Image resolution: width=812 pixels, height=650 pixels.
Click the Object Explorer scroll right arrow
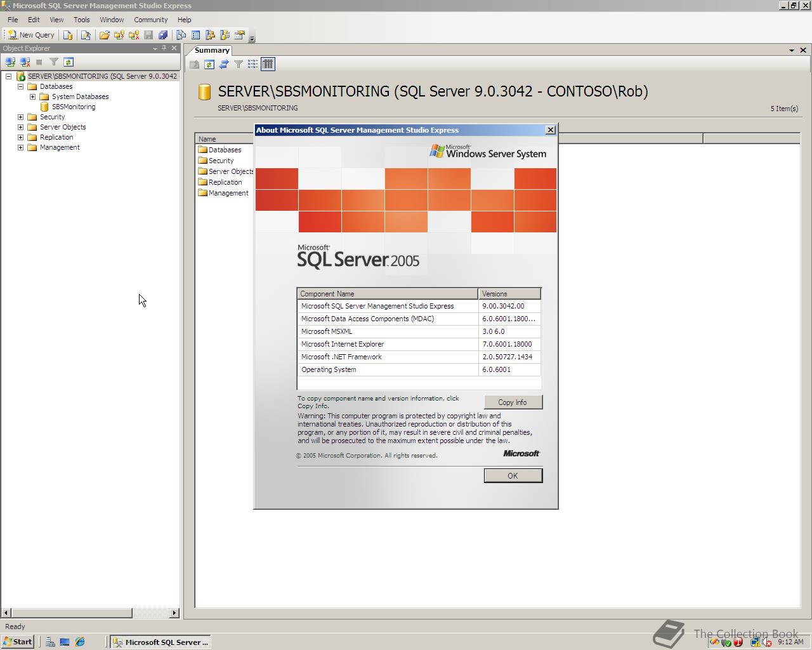174,613
